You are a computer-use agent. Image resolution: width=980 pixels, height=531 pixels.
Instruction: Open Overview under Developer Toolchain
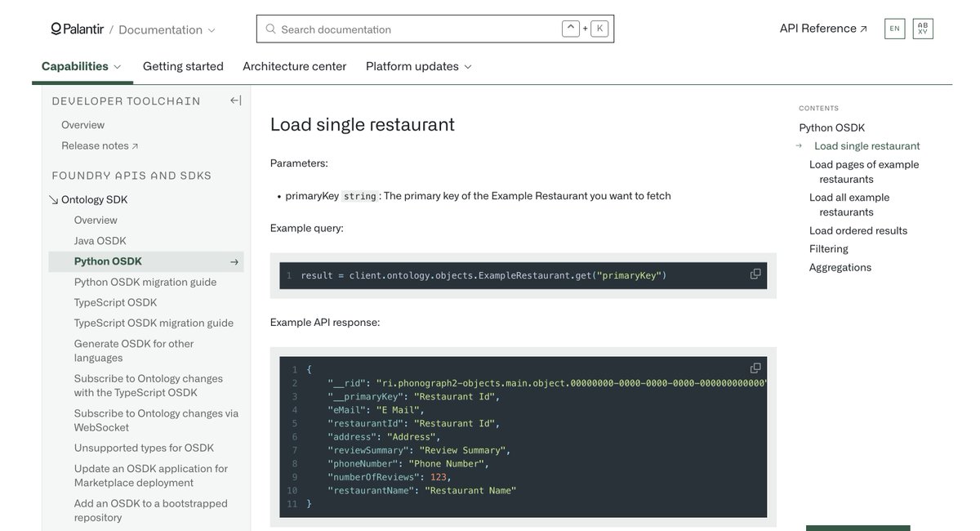coord(82,125)
